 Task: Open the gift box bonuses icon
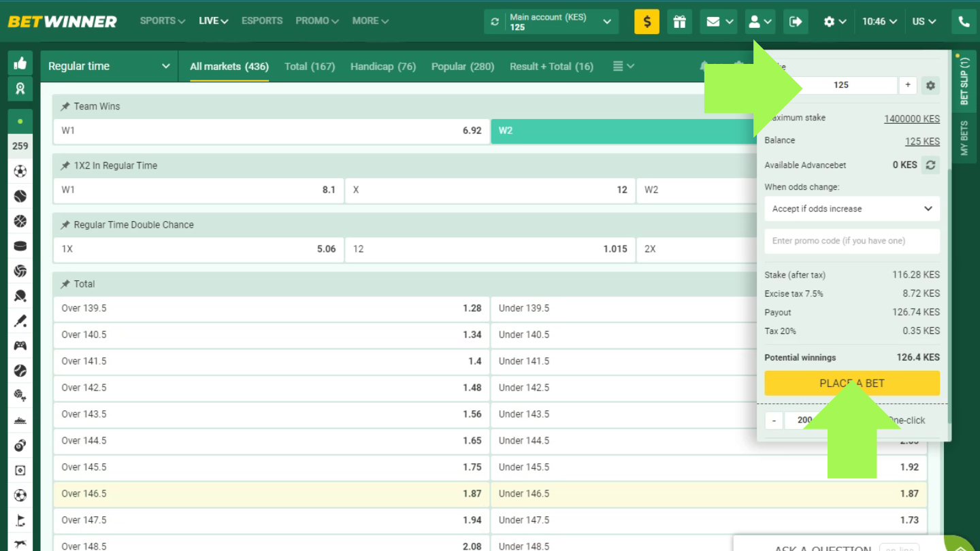pos(679,22)
